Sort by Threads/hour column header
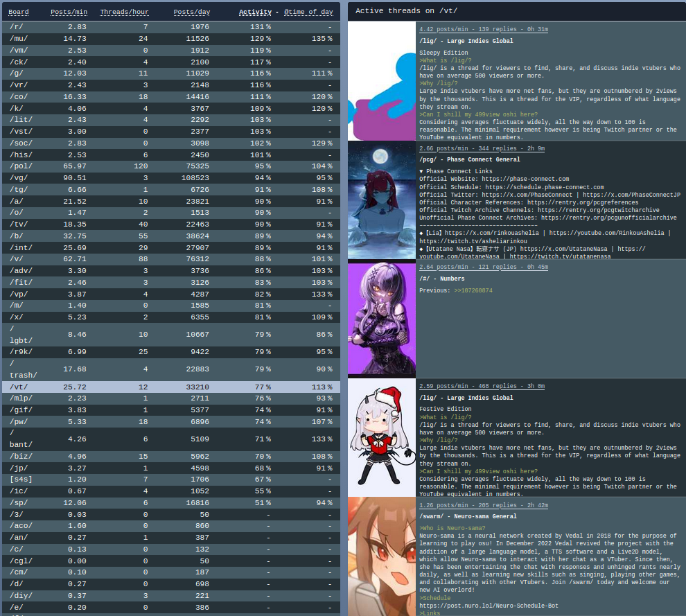Screen dimensions: 686x616 point(124,12)
